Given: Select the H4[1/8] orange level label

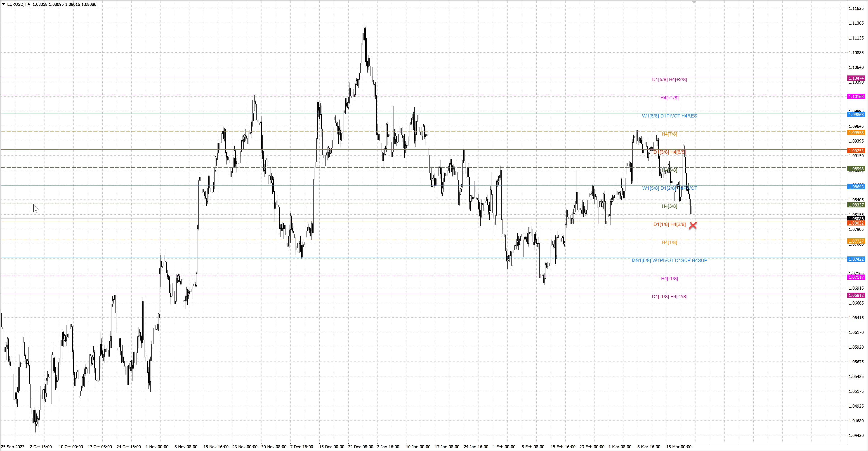Looking at the screenshot, I should 669,242.
